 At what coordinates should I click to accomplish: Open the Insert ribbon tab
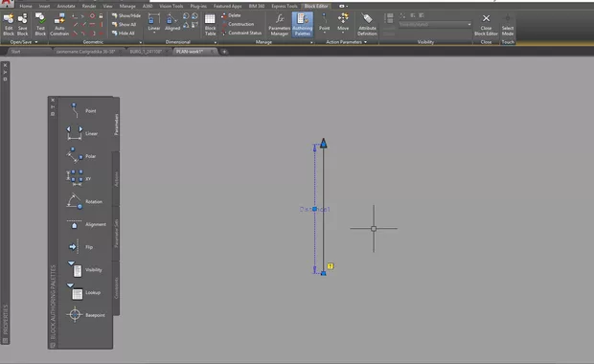(x=44, y=6)
